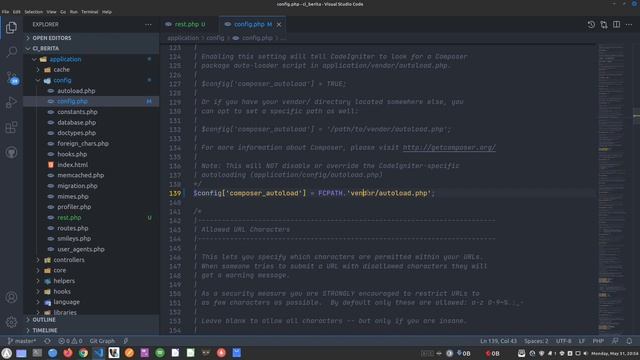Open Explorer more actions ellipsis
This screenshot has width=640, height=360.
click(x=148, y=24)
